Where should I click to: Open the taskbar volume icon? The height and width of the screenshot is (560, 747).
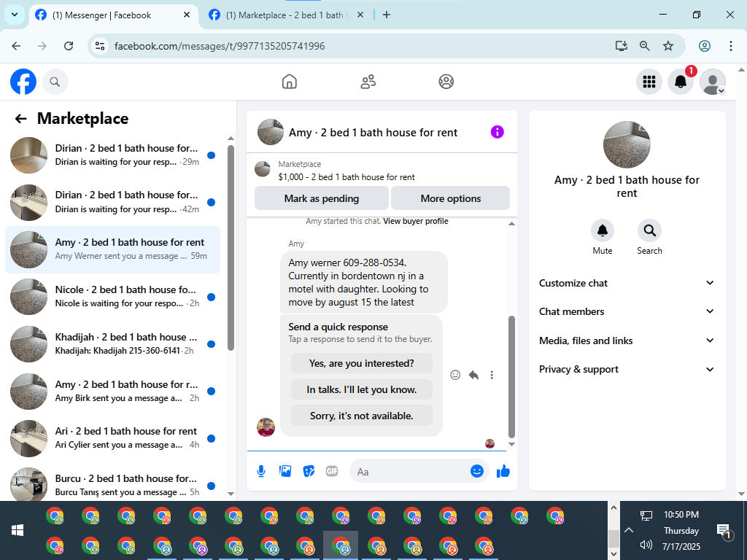tap(646, 545)
